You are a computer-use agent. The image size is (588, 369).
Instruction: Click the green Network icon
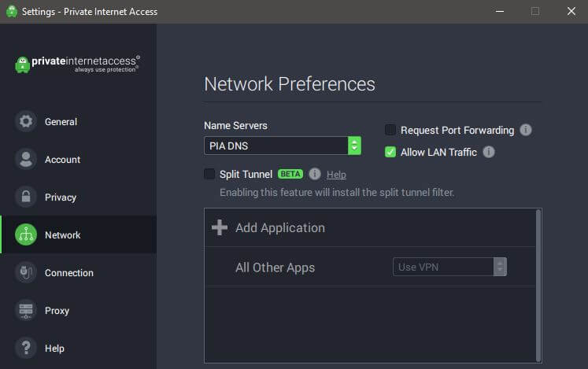tap(26, 234)
